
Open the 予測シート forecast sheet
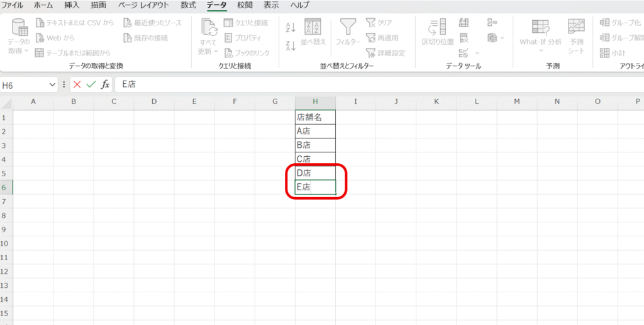point(576,33)
